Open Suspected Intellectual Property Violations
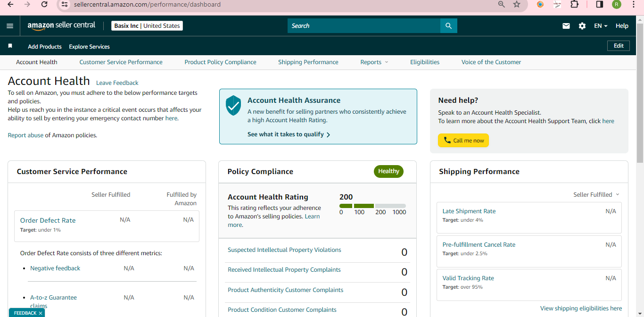Image resolution: width=644 pixels, height=317 pixels. [284, 250]
